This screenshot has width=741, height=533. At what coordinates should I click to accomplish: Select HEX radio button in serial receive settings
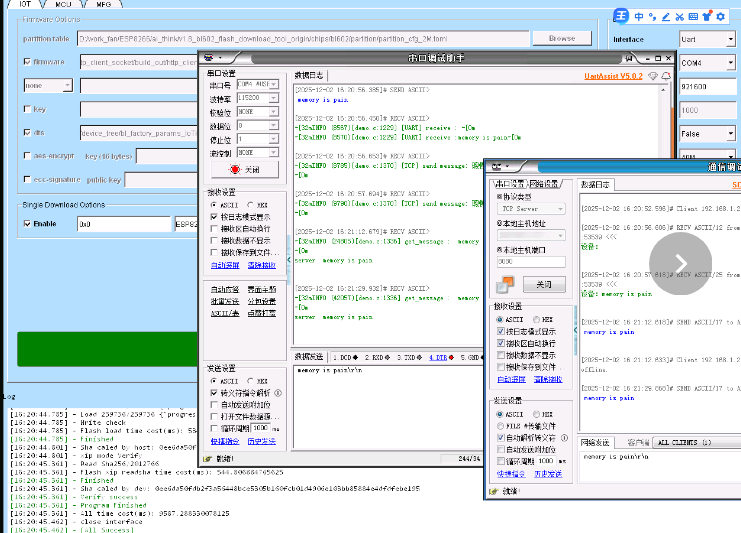point(250,205)
